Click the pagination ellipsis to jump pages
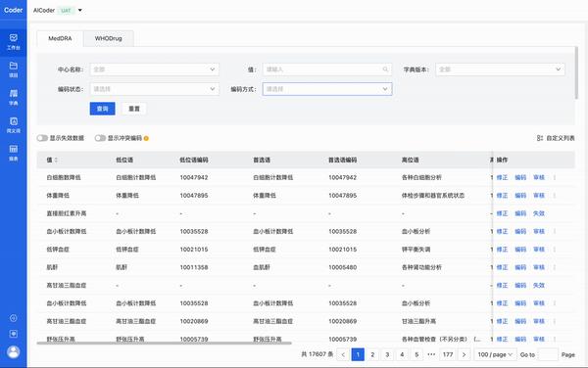Viewport: 588px width, 368px height. pyautogui.click(x=431, y=354)
